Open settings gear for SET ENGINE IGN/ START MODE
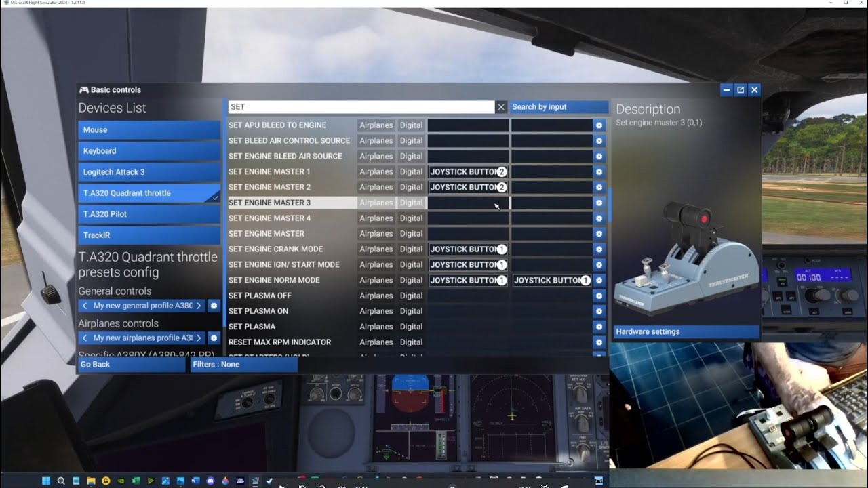 tap(599, 265)
